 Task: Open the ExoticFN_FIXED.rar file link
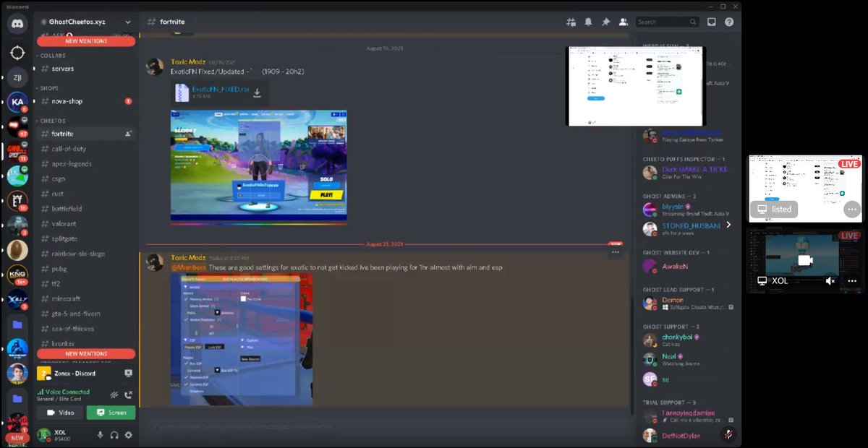coord(220,89)
